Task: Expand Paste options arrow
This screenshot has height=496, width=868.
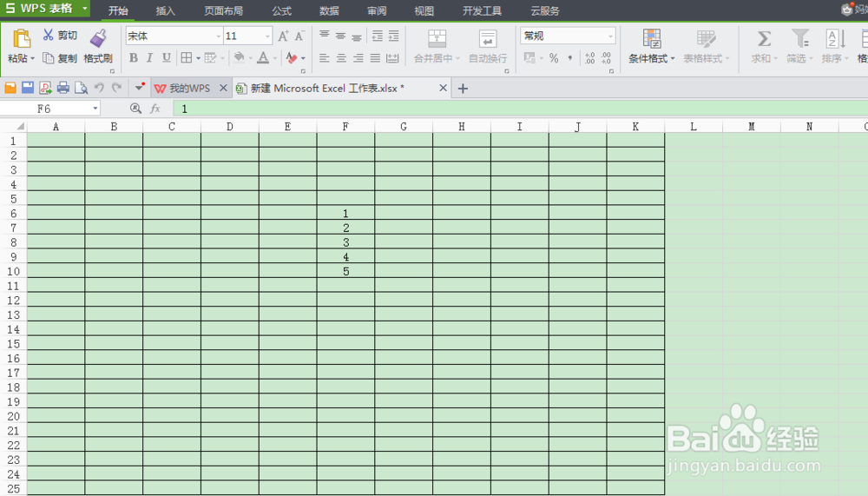Action: coord(33,59)
